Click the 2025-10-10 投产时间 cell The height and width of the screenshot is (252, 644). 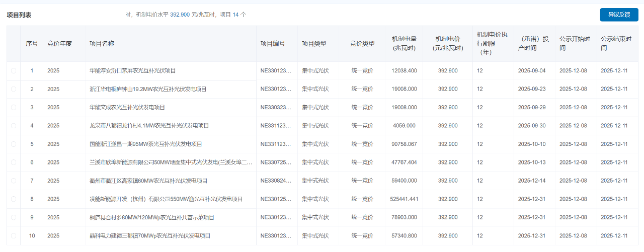click(532, 144)
